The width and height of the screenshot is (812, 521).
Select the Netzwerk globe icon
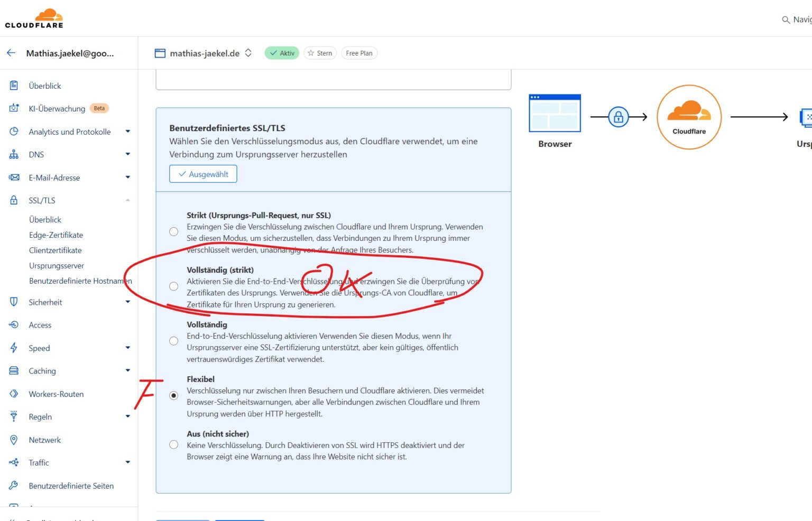[x=14, y=440]
